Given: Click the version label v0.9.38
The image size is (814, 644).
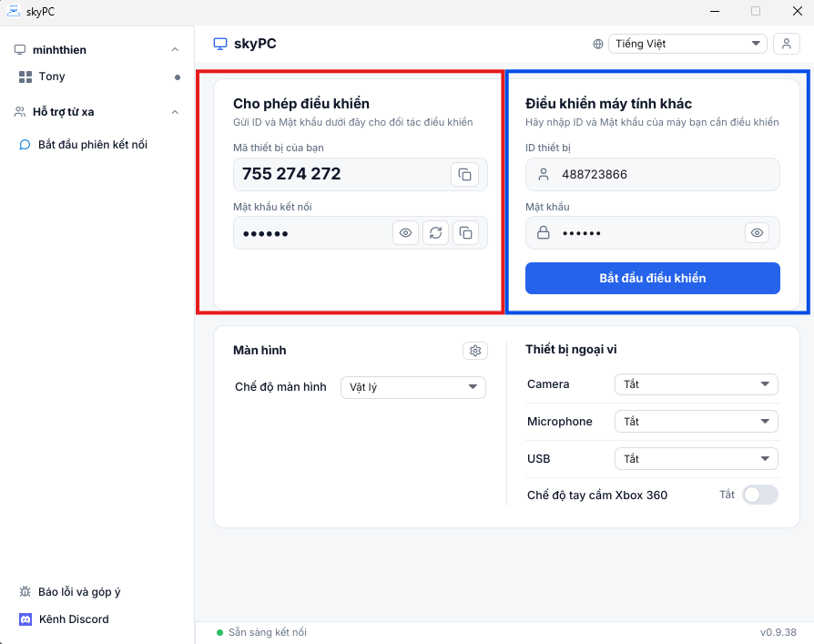Looking at the screenshot, I should (x=778, y=632).
